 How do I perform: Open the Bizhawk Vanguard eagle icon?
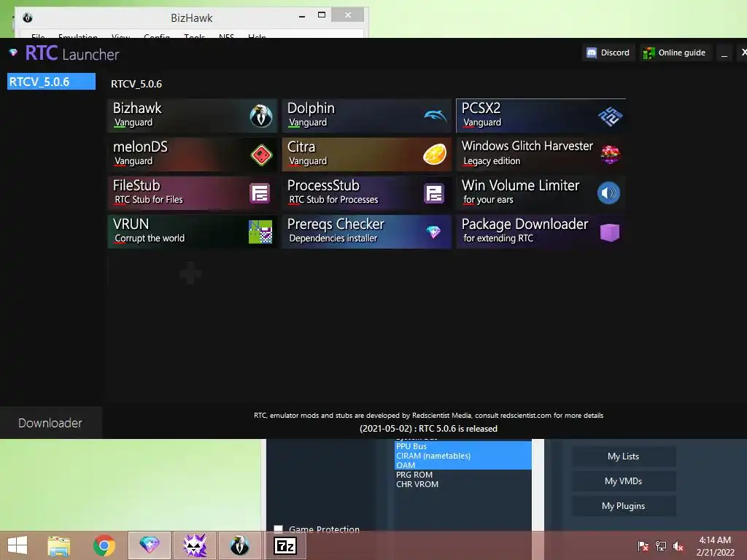pos(261,116)
